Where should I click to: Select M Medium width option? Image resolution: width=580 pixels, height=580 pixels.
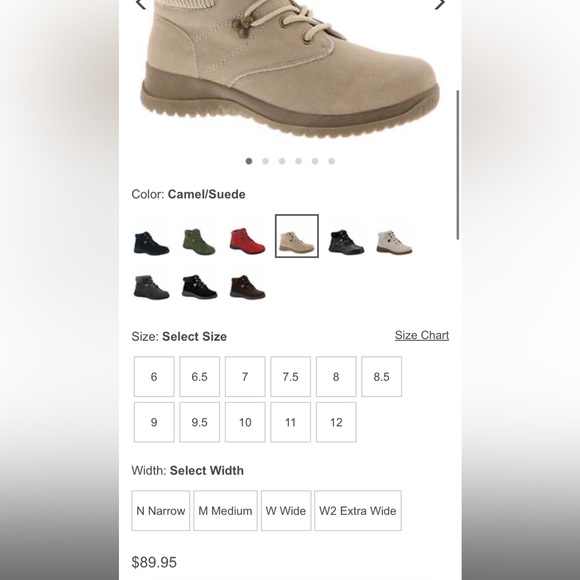(x=225, y=510)
